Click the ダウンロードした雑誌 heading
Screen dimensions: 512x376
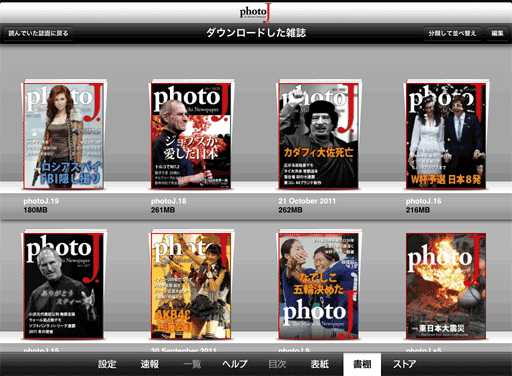256,33
